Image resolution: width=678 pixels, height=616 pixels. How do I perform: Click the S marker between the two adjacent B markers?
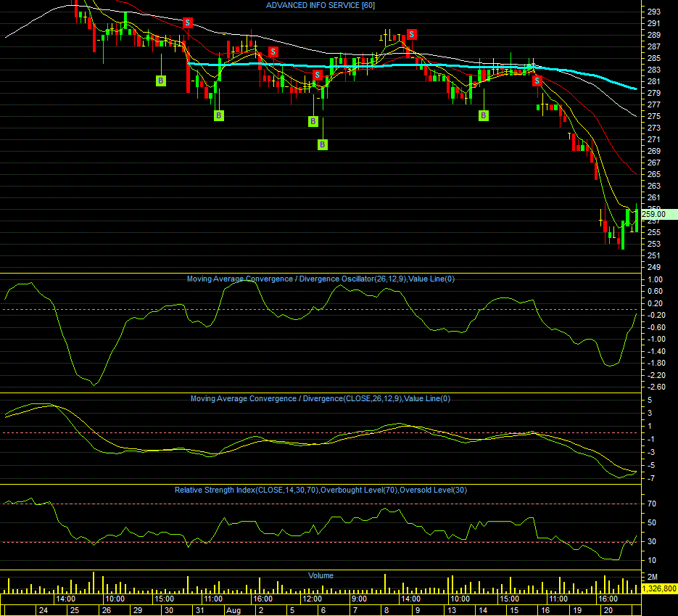(x=318, y=75)
